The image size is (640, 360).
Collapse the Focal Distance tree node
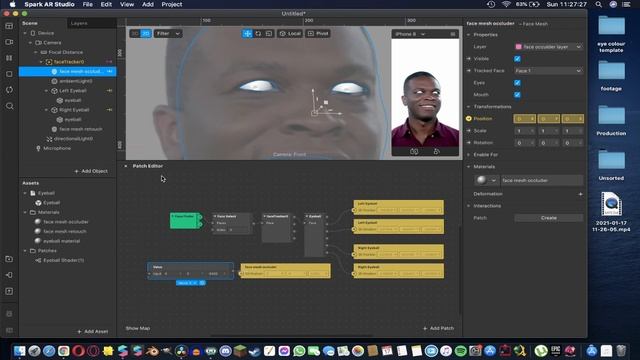click(36, 52)
